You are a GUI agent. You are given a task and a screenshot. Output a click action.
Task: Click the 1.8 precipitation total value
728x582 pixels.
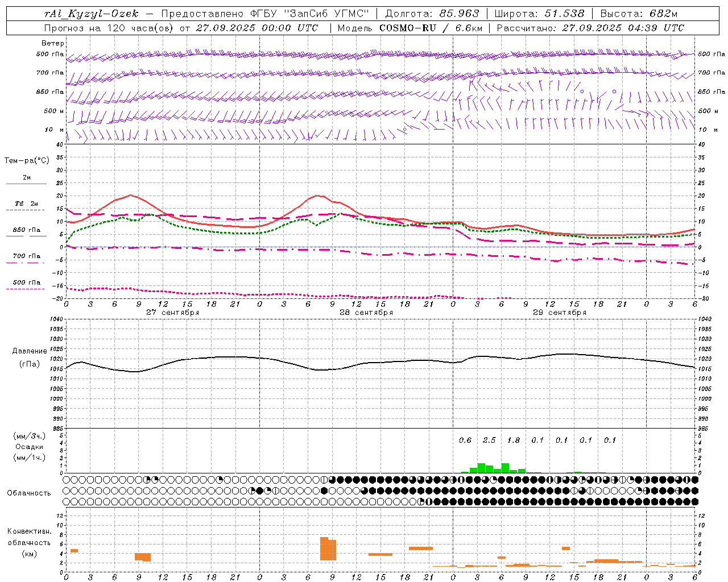coord(514,440)
